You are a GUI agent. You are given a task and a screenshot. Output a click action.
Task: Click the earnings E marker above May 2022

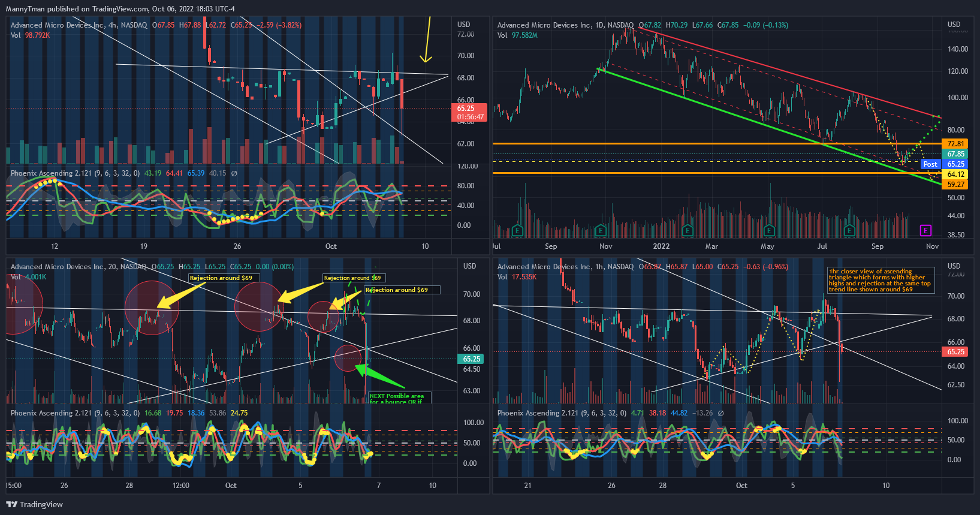pos(769,230)
